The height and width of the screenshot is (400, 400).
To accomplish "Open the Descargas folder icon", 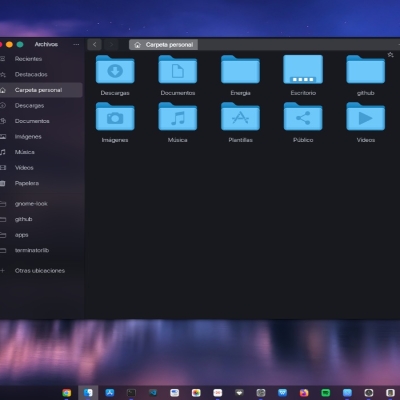I will pyautogui.click(x=115, y=69).
